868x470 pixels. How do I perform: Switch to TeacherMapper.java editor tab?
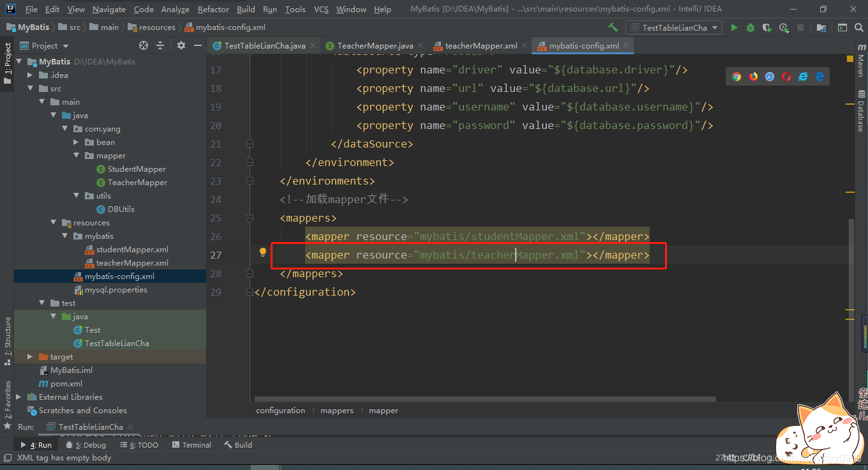click(375, 46)
